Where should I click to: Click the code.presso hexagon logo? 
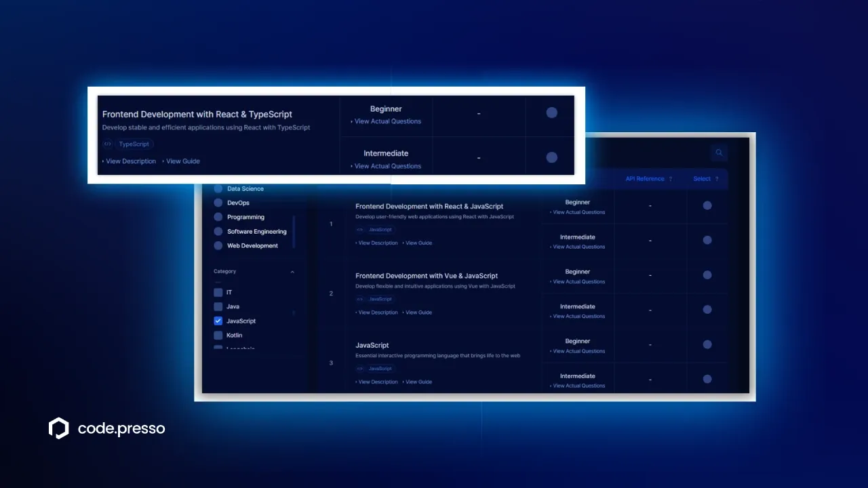(x=59, y=428)
